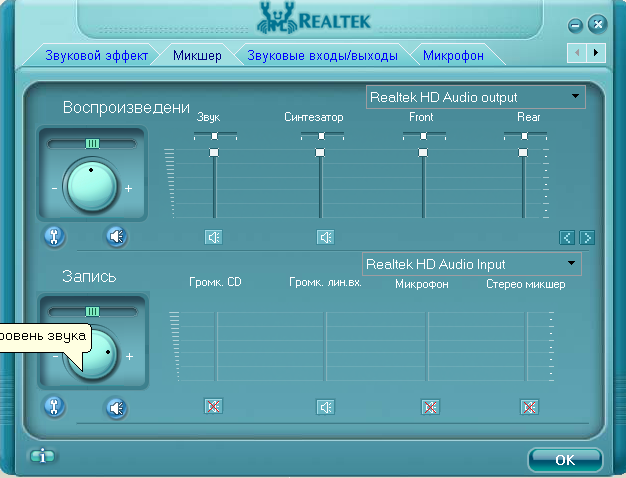Toggle mute for Звук channel
This screenshot has height=478, width=626.
tap(214, 237)
